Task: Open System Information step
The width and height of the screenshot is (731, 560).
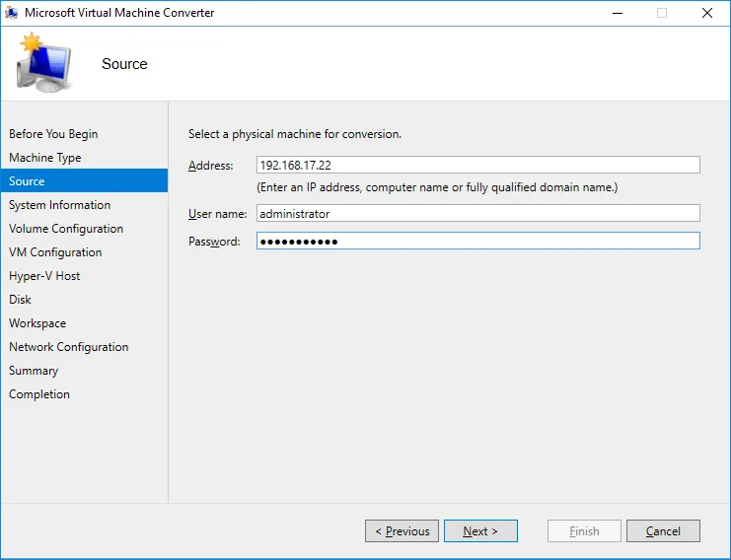Action: (x=59, y=205)
